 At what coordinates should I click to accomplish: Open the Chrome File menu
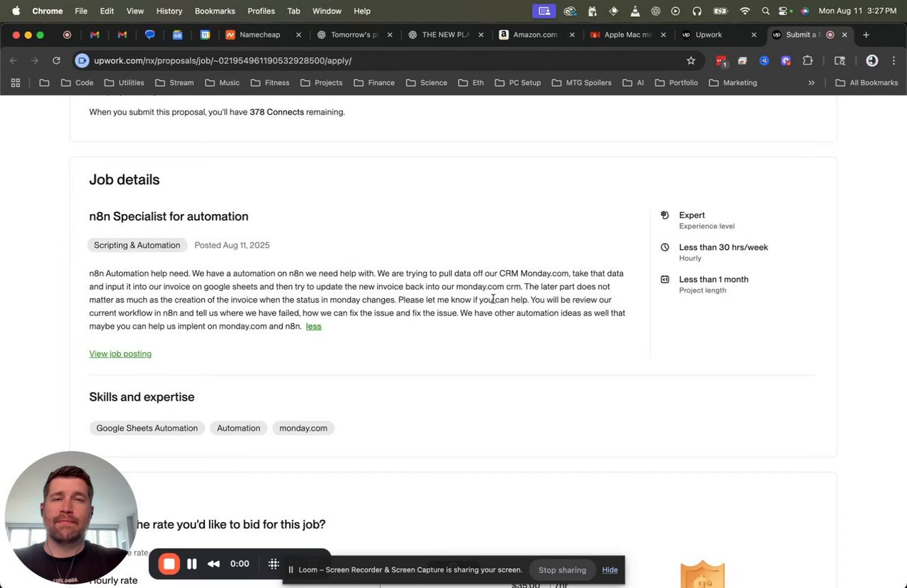(x=81, y=11)
